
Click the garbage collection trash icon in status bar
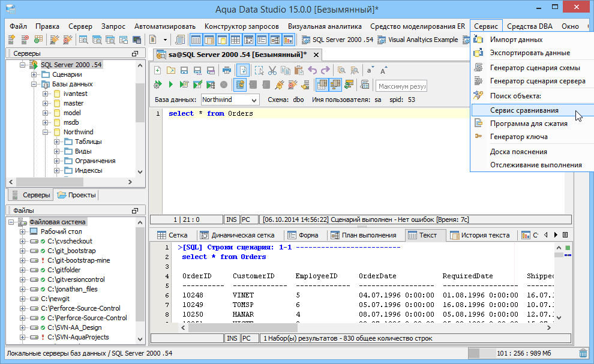pos(583,353)
